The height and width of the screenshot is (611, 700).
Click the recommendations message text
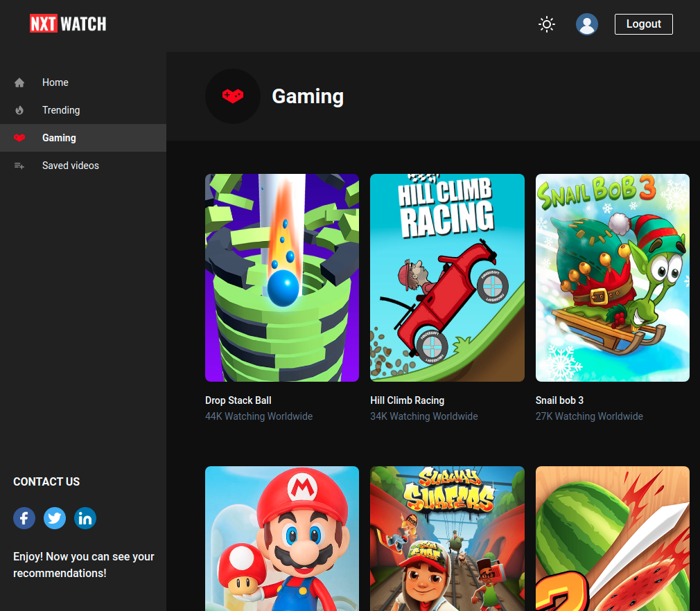point(83,565)
